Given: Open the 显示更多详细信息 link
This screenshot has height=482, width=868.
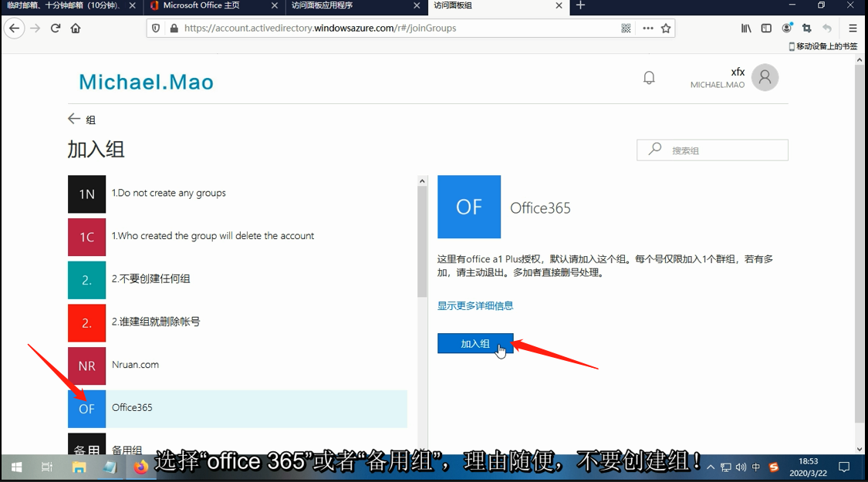Looking at the screenshot, I should pyautogui.click(x=475, y=305).
